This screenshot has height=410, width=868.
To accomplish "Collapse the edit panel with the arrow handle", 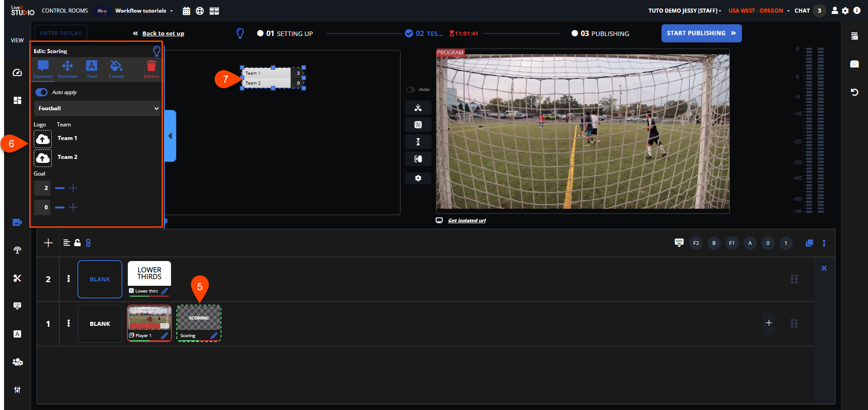I will tap(170, 136).
